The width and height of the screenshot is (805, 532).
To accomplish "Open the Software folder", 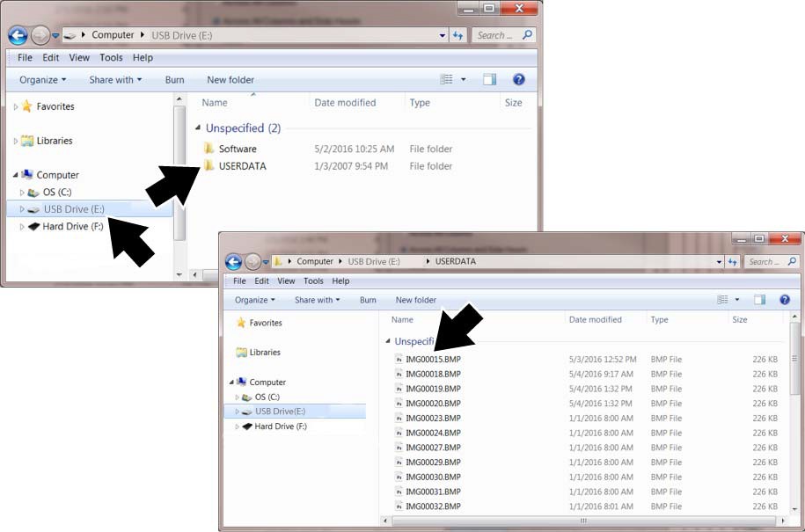I will click(237, 149).
